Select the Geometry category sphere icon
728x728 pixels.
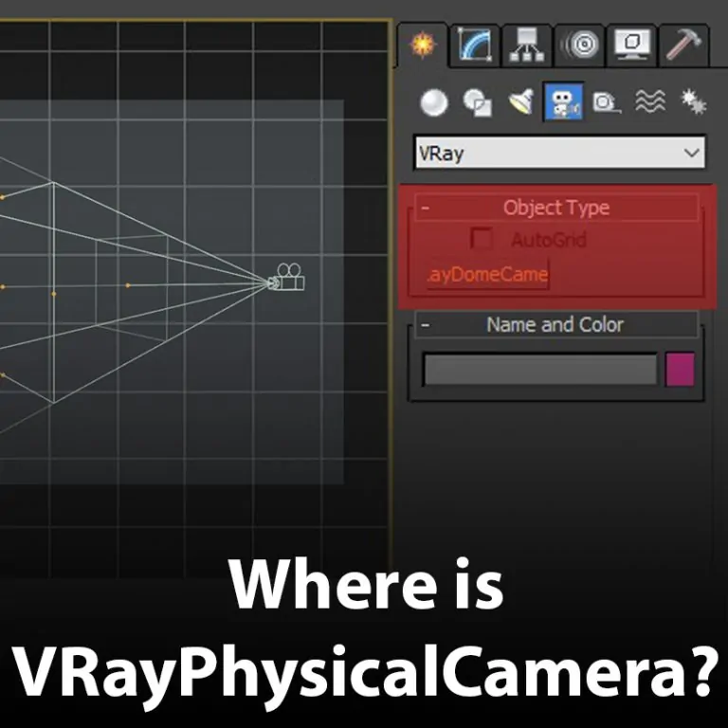point(434,102)
